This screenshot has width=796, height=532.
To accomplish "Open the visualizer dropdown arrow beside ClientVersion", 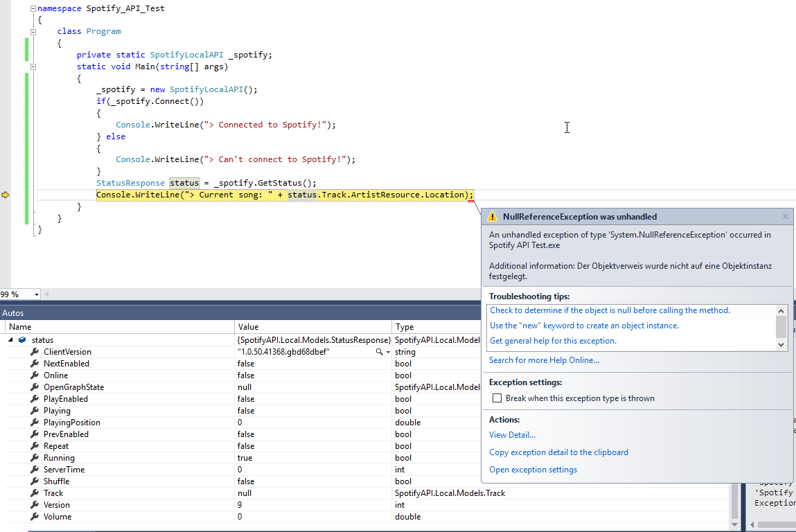I will 389,353.
